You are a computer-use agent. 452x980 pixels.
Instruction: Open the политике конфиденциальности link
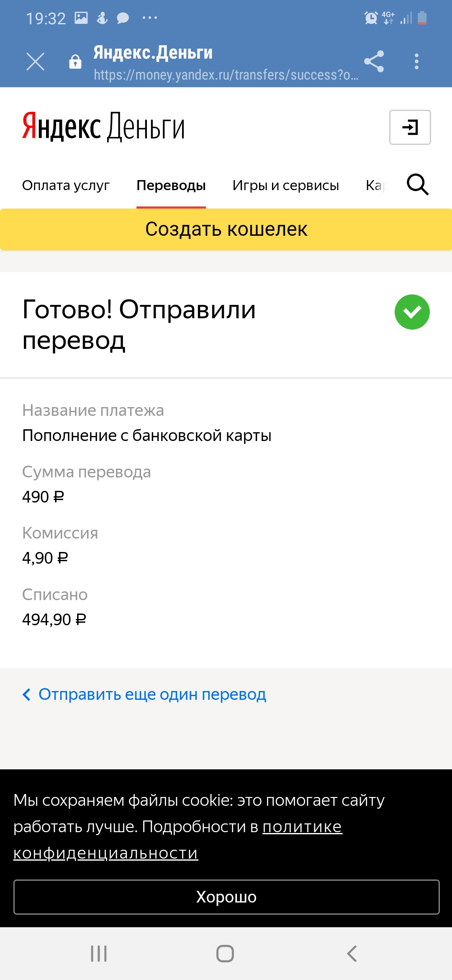click(x=302, y=827)
